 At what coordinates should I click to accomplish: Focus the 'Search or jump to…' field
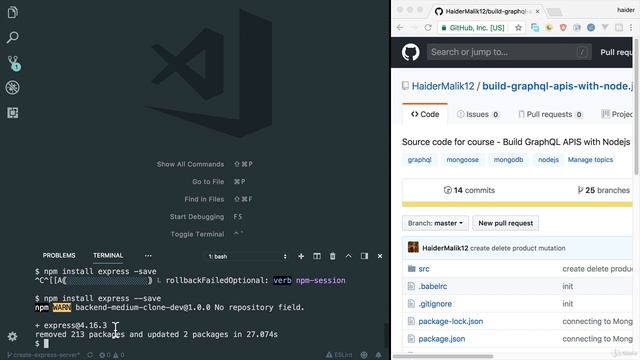point(509,52)
